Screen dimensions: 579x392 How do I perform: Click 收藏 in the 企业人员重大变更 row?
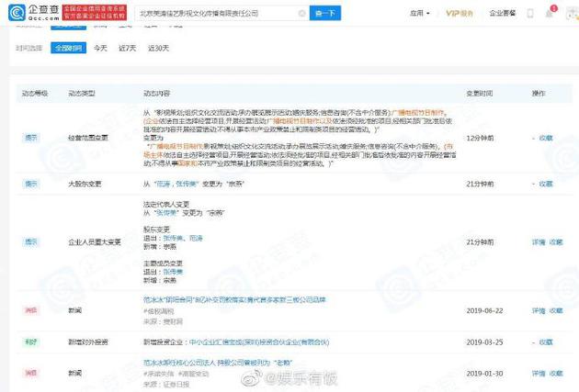[x=556, y=242]
